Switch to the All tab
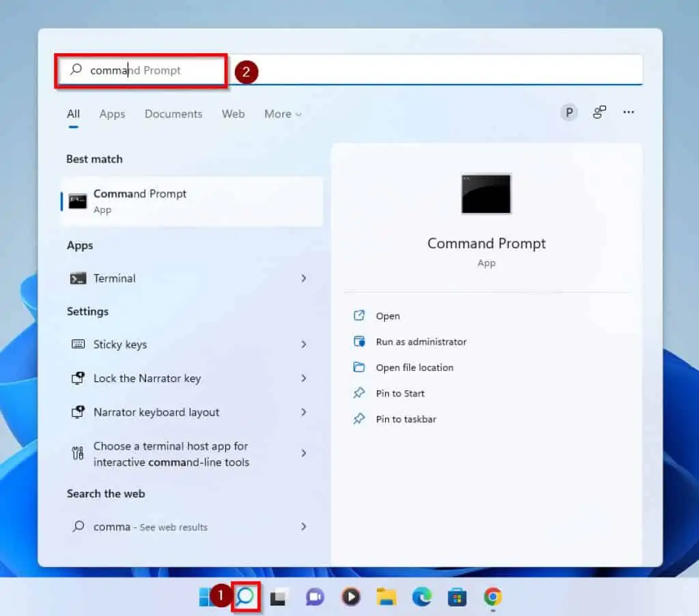Image resolution: width=699 pixels, height=616 pixels. (74, 114)
